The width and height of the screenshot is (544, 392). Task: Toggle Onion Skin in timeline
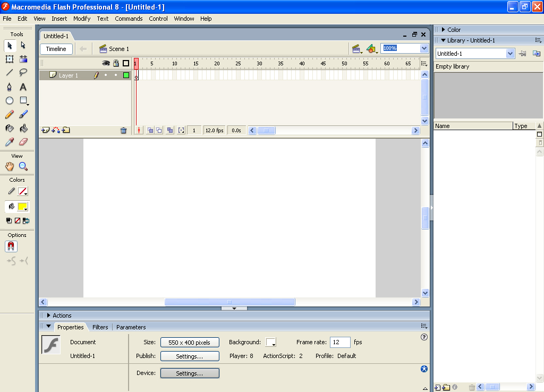150,131
